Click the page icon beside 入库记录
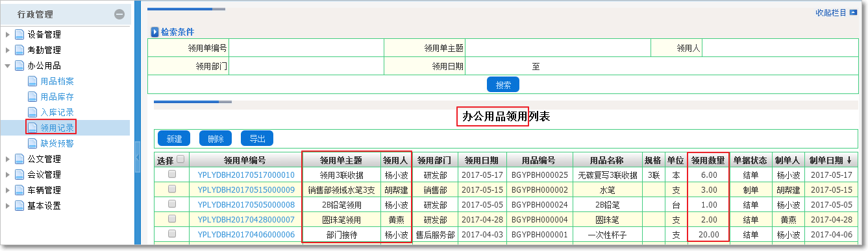868x251 pixels. (x=32, y=112)
